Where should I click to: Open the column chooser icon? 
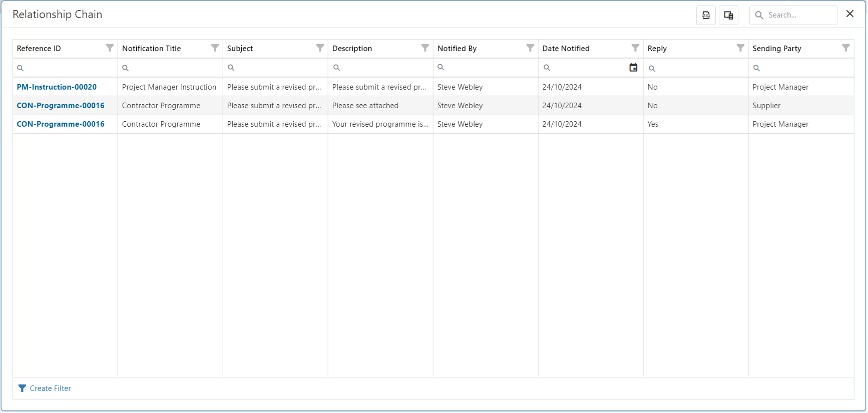(x=728, y=15)
